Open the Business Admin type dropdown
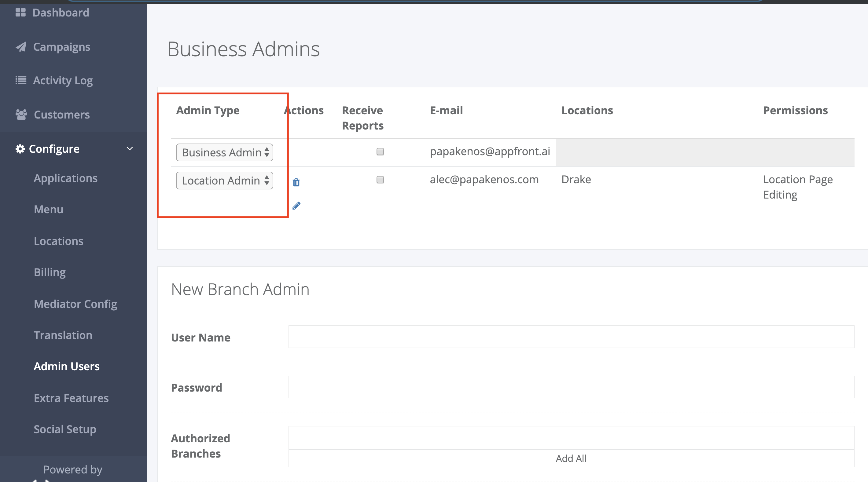The width and height of the screenshot is (868, 482). pyautogui.click(x=224, y=153)
